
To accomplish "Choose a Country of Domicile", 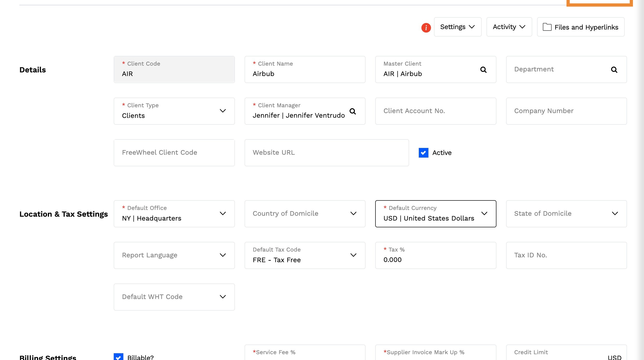I will coord(305,214).
